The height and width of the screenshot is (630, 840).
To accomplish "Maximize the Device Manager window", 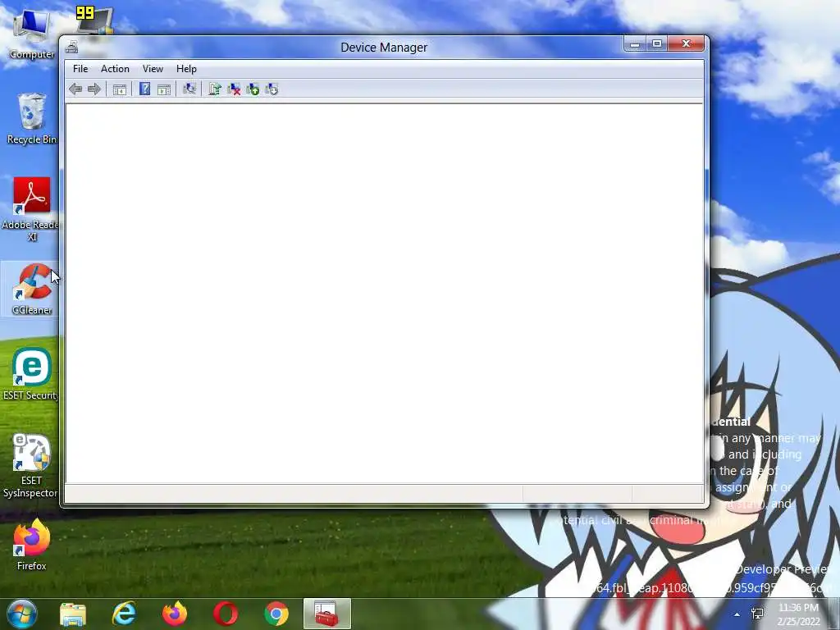I will click(x=657, y=44).
